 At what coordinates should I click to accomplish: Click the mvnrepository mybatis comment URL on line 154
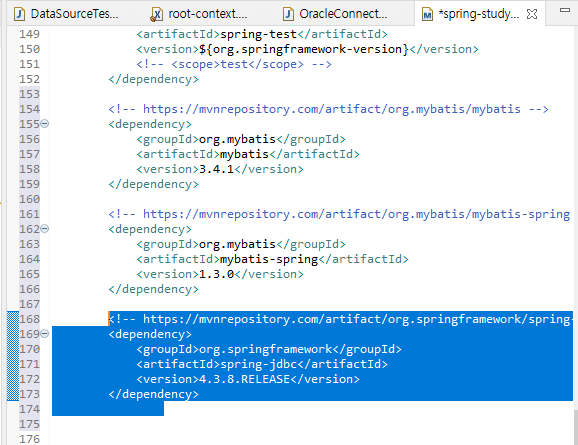(332, 109)
